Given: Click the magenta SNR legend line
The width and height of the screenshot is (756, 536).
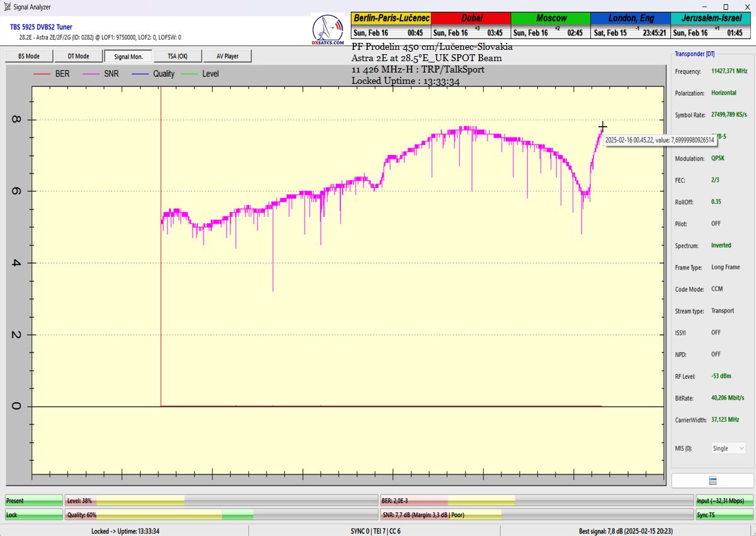Looking at the screenshot, I should coord(91,74).
